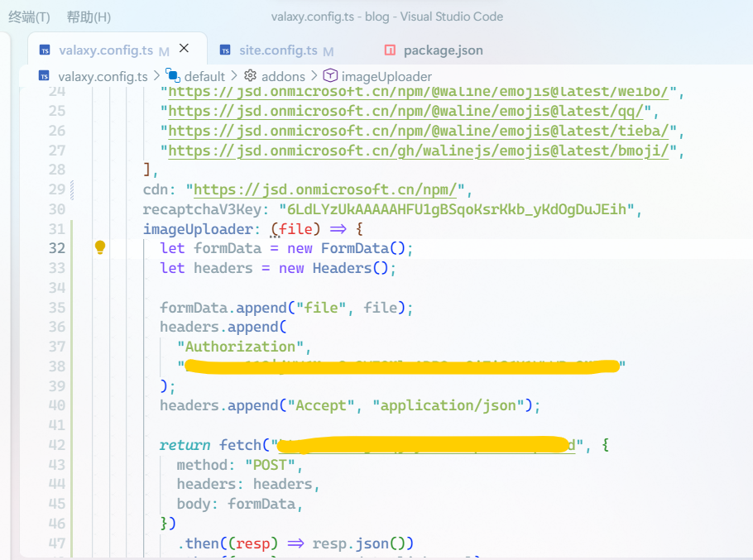
Task: Open the 终端(T) menu
Action: click(29, 16)
